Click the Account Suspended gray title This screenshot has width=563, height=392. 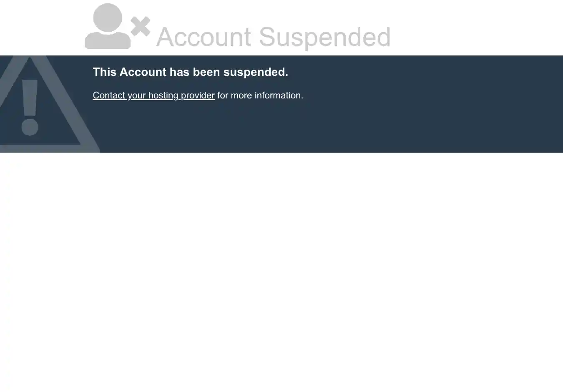273,37
